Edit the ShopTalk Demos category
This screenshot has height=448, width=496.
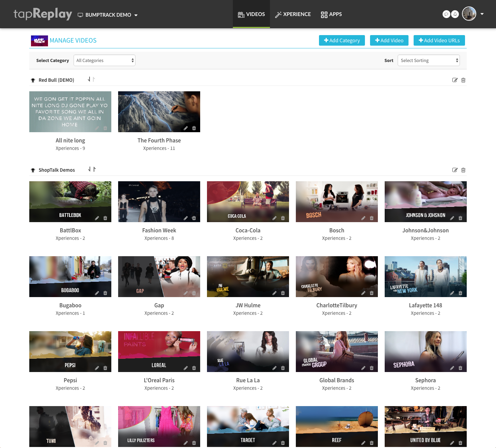(455, 170)
